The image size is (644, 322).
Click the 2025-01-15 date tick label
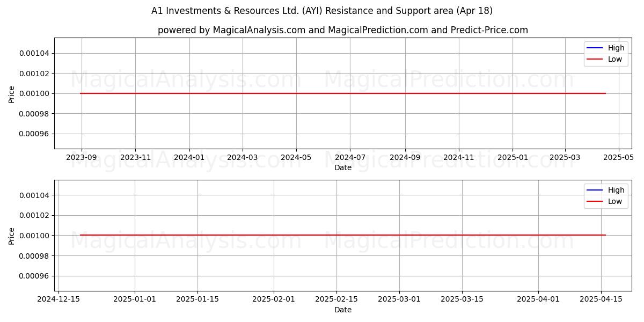[x=197, y=299]
